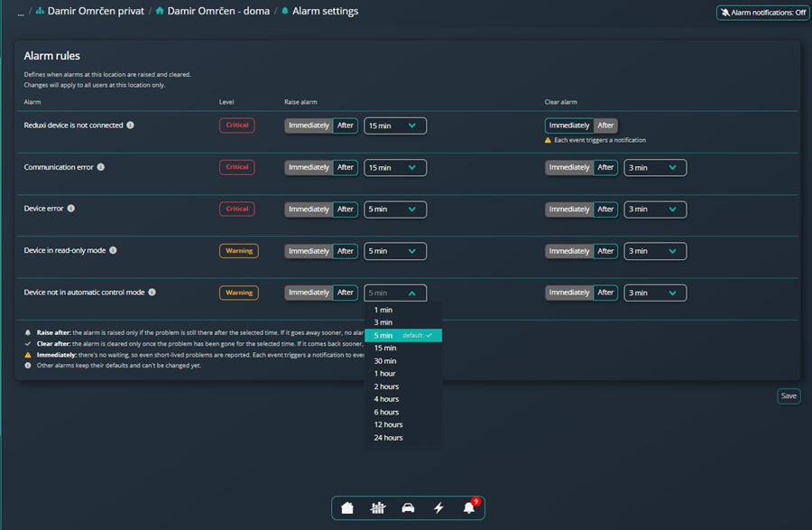This screenshot has width=812, height=530.
Task: Show info icon for Device in read-only mode
Action: click(113, 250)
